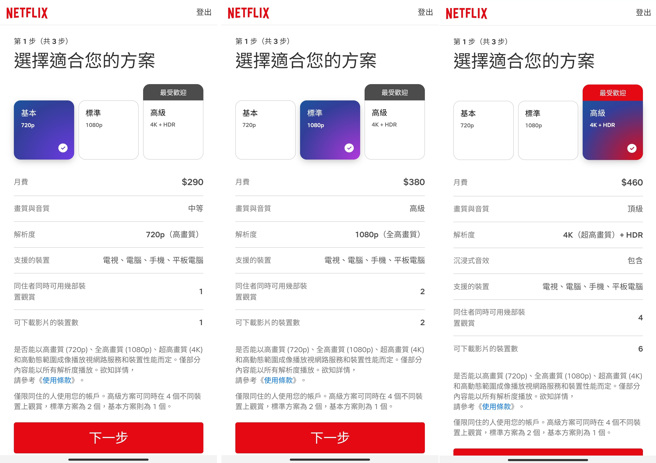
Task: Click 登出 in the right screen
Action: pos(643,13)
